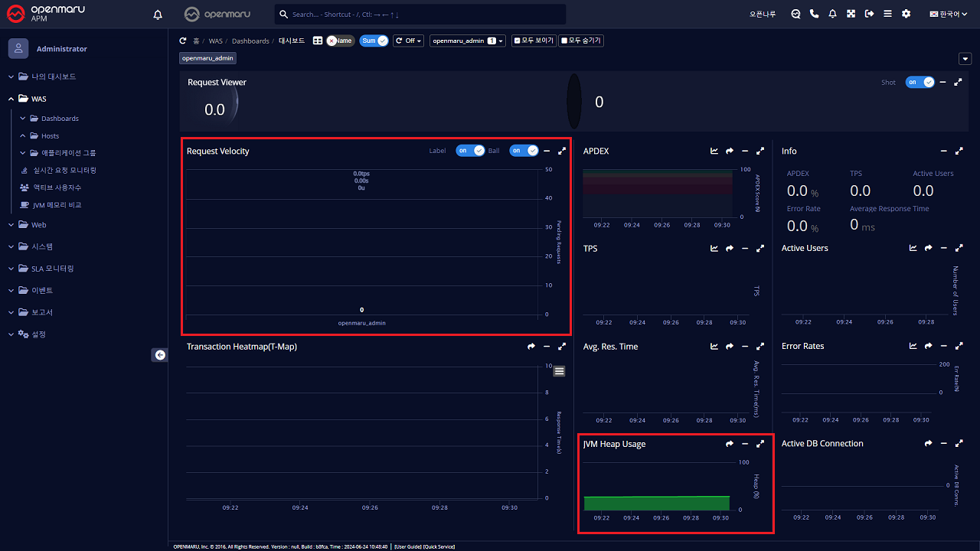Open the 한국어 language dropdown
This screenshot has height=551, width=980.
[947, 14]
